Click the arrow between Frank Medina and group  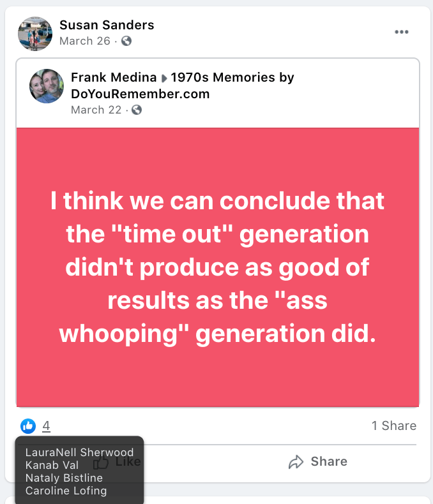(x=165, y=78)
